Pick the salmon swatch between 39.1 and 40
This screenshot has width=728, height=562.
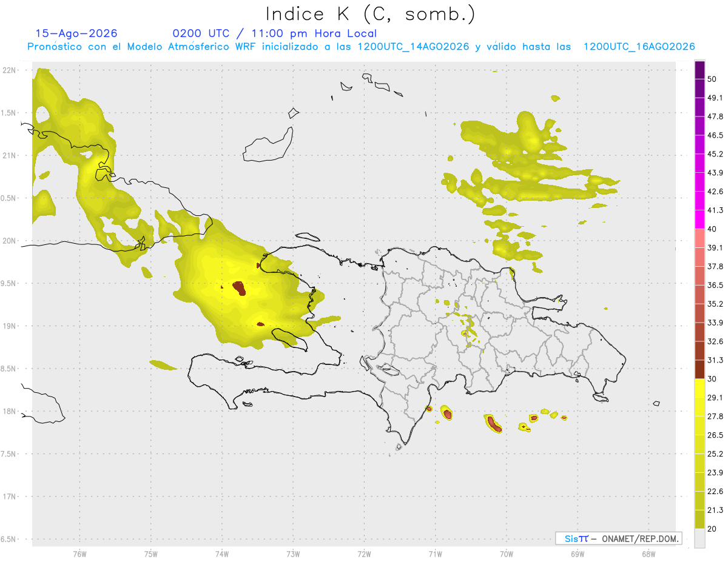(x=699, y=238)
